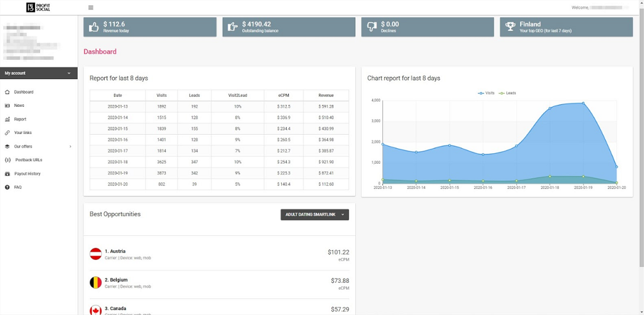
Task: Click the Profit Social logo
Action: [x=39, y=7]
